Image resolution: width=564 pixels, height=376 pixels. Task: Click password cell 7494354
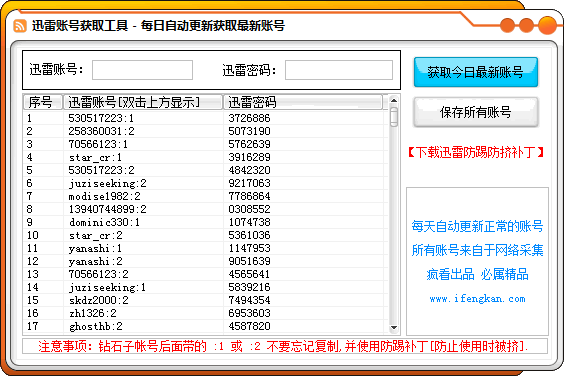pos(249,300)
